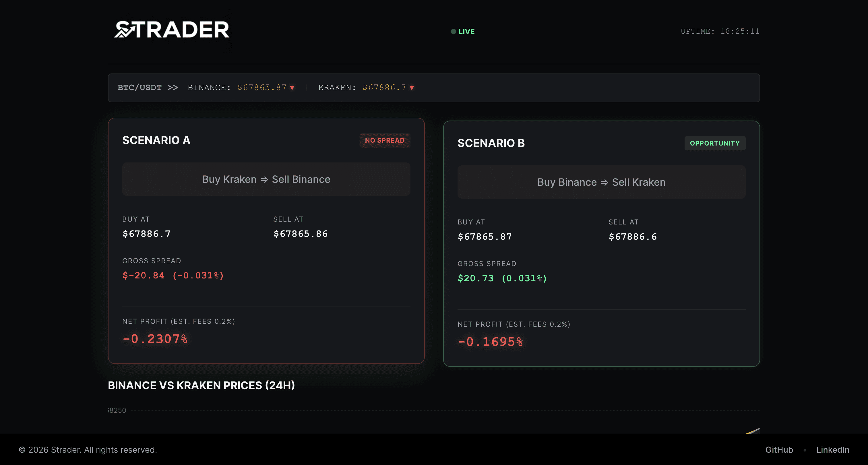
Task: Click the UPTIME counter text
Action: point(720,31)
